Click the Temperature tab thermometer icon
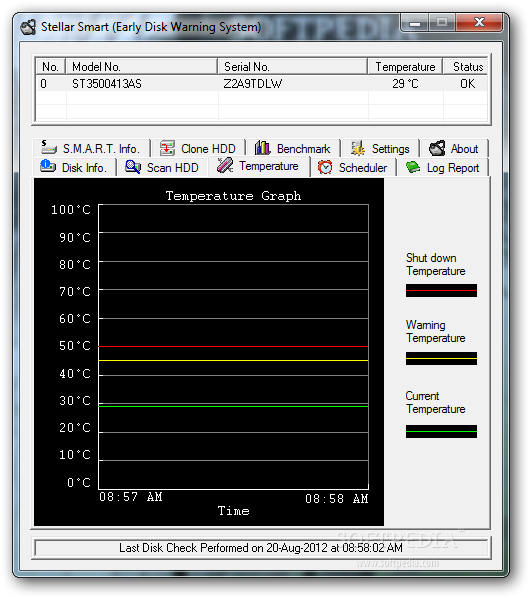The height and width of the screenshot is (598, 530). pyautogui.click(x=225, y=165)
